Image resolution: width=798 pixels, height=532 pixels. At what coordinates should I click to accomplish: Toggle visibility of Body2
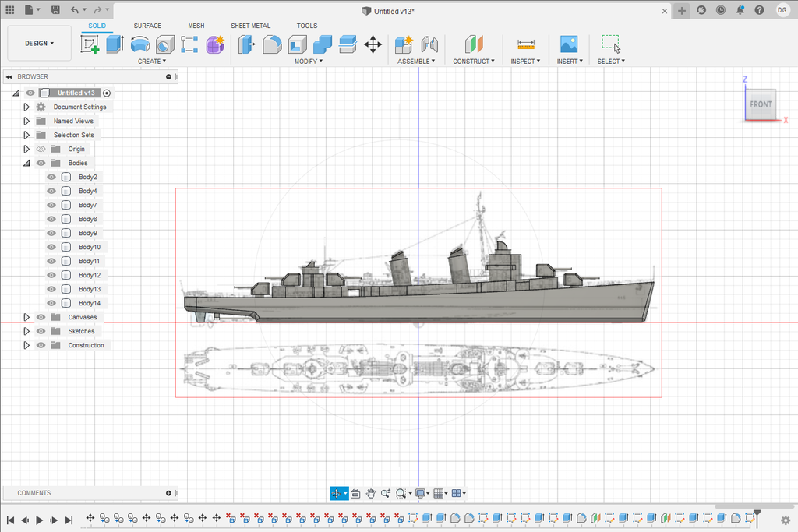tap(51, 177)
